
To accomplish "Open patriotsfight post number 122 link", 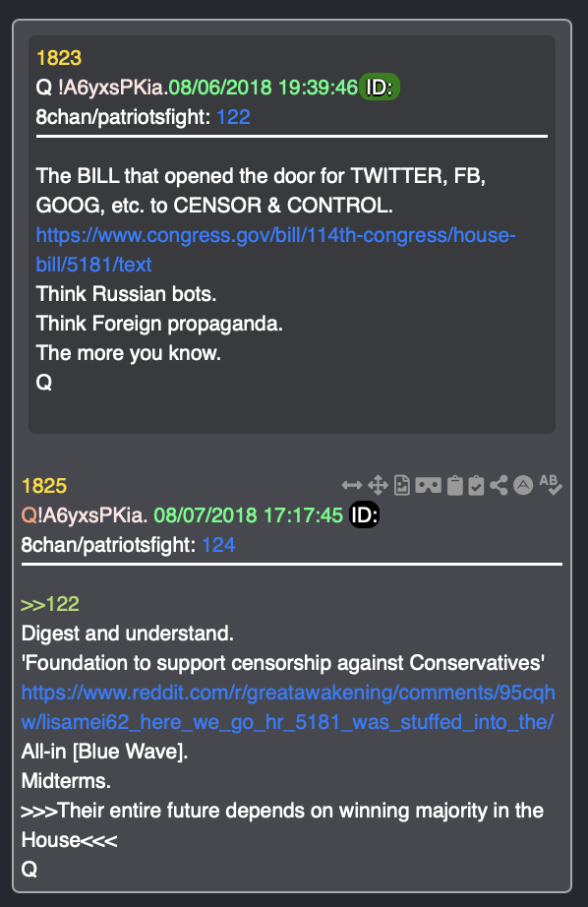I will click(x=233, y=117).
